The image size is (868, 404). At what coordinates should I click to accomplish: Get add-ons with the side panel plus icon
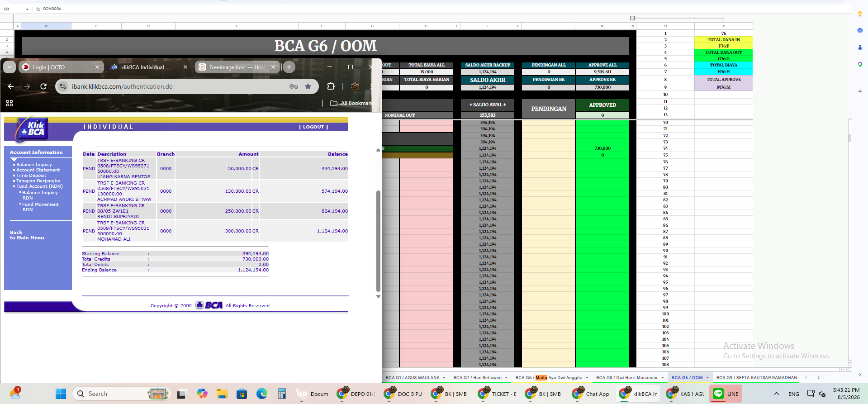[860, 91]
